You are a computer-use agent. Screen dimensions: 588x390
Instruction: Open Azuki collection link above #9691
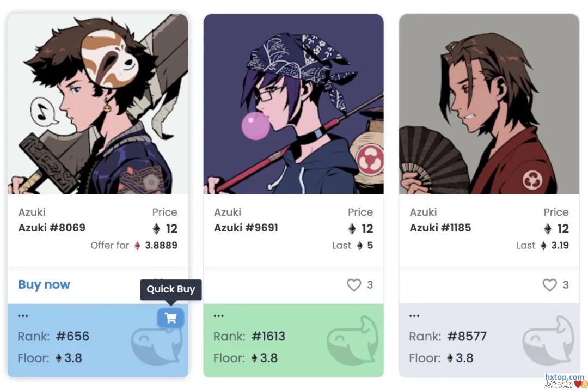(228, 212)
